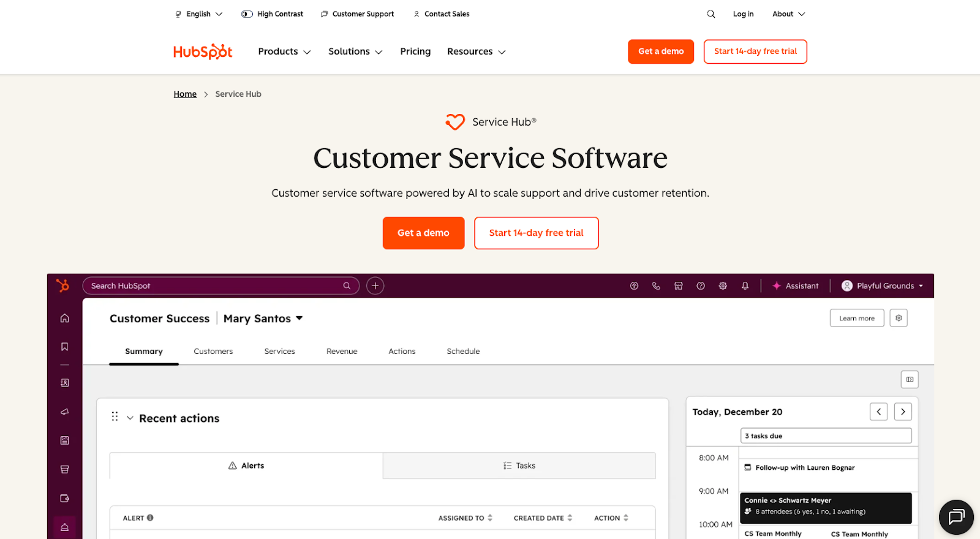Select the Tasks tab in Recent actions
This screenshot has width=980, height=539.
[519, 466]
